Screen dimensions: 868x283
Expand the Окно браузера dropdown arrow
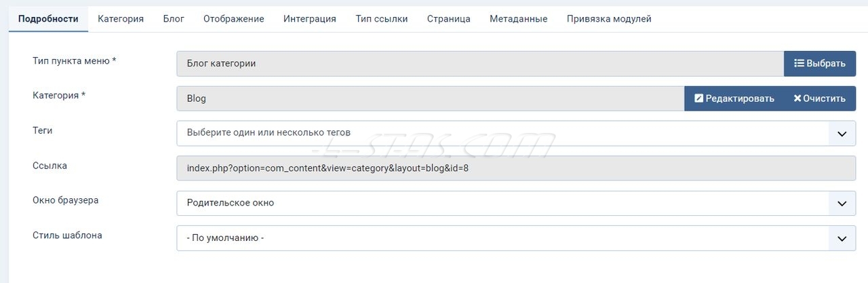842,203
